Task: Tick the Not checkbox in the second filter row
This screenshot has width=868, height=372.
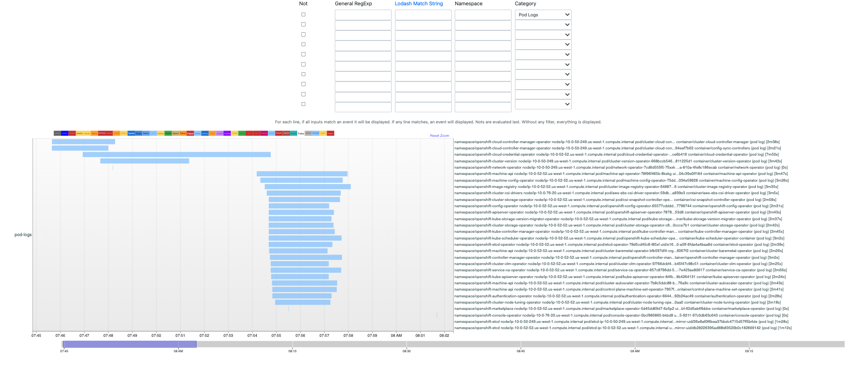Action: (x=303, y=24)
